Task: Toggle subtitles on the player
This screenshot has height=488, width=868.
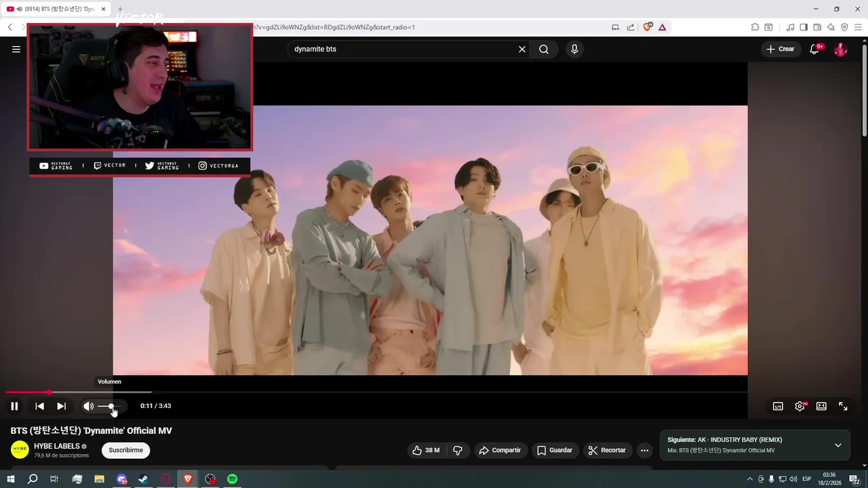Action: 778,406
